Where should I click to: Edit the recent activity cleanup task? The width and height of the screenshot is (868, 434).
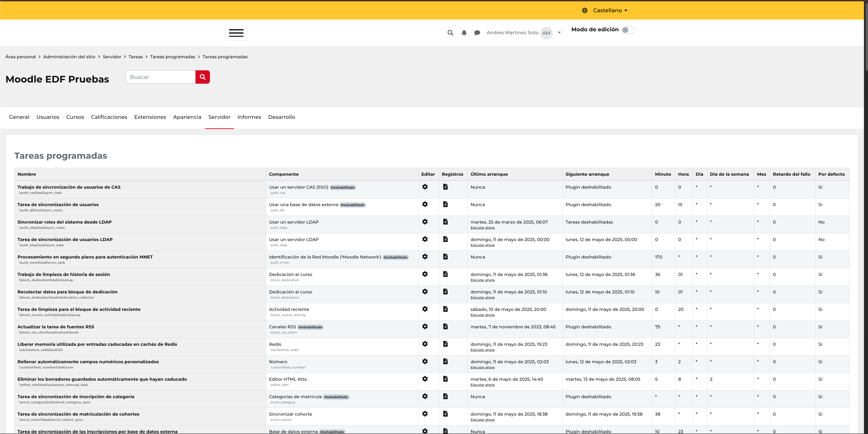[425, 309]
